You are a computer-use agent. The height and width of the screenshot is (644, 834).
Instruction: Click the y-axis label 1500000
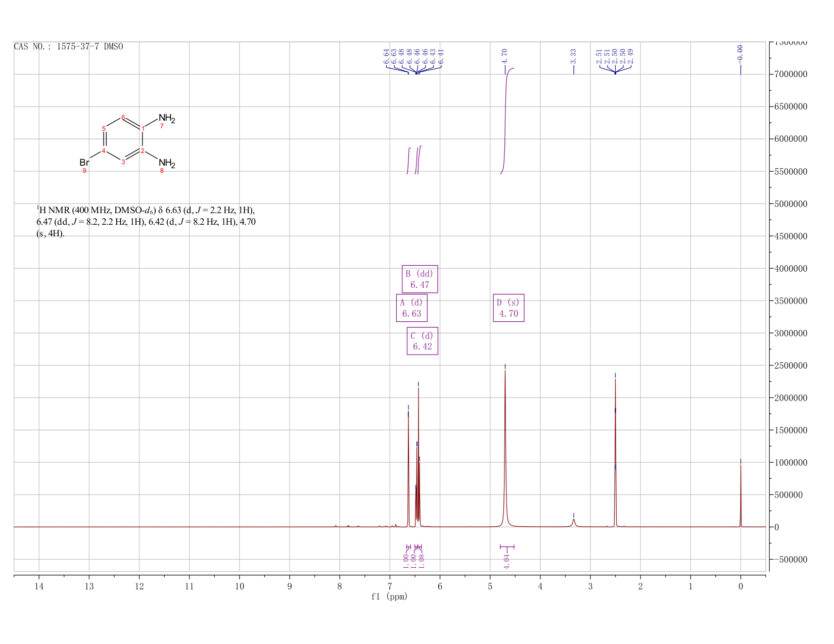pos(790,430)
